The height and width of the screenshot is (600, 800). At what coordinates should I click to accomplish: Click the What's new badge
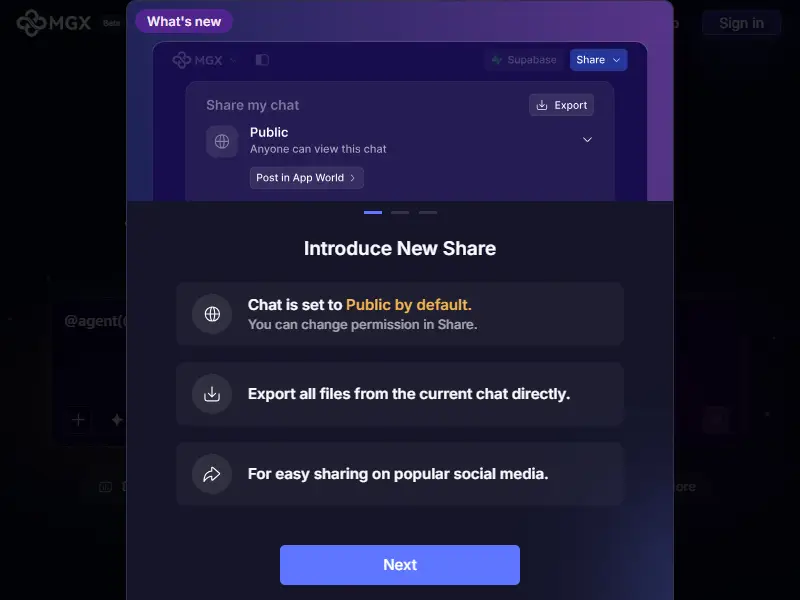pos(184,21)
